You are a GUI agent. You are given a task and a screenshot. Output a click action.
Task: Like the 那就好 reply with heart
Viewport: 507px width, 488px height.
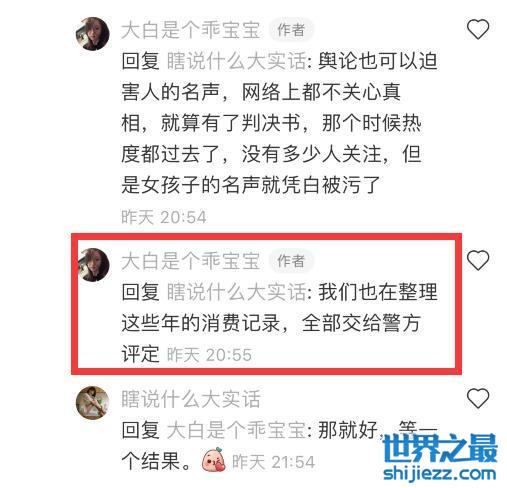coord(478,398)
